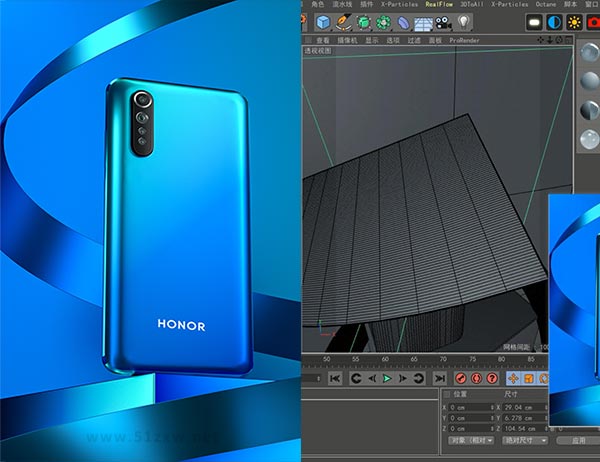
Task: Open the 3DToAll menu
Action: tap(471, 4)
